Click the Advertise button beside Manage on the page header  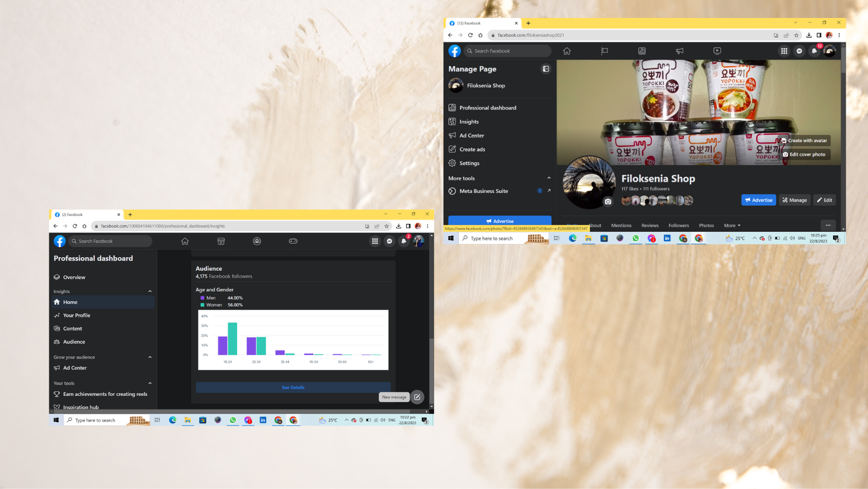[759, 200]
